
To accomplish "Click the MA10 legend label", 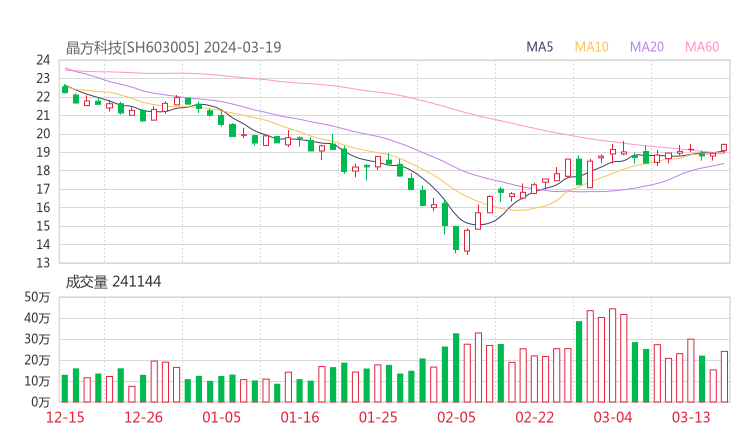I will pyautogui.click(x=591, y=47).
